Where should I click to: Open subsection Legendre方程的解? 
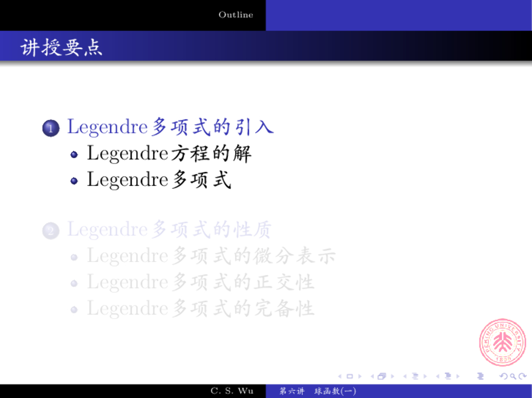pos(169,154)
